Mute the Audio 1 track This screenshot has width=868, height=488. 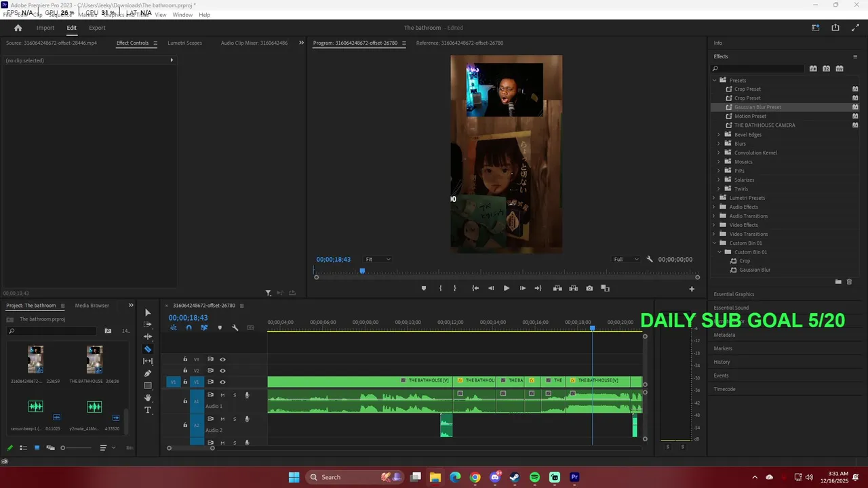pos(222,395)
